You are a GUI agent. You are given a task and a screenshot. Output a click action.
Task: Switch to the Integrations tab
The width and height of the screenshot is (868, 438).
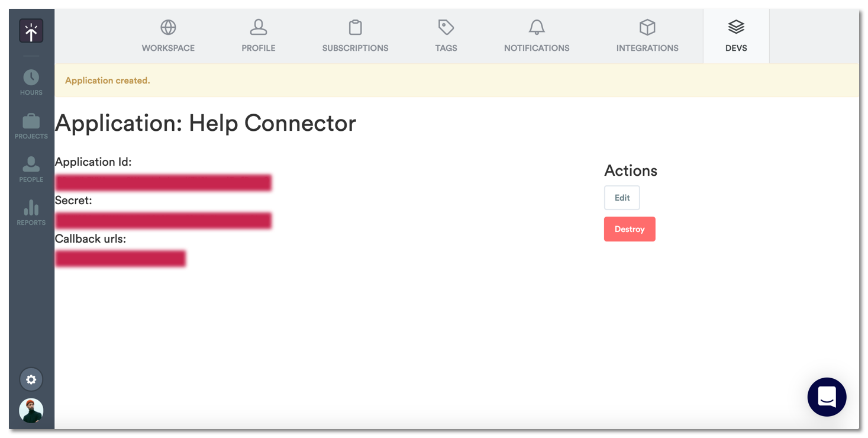click(647, 36)
